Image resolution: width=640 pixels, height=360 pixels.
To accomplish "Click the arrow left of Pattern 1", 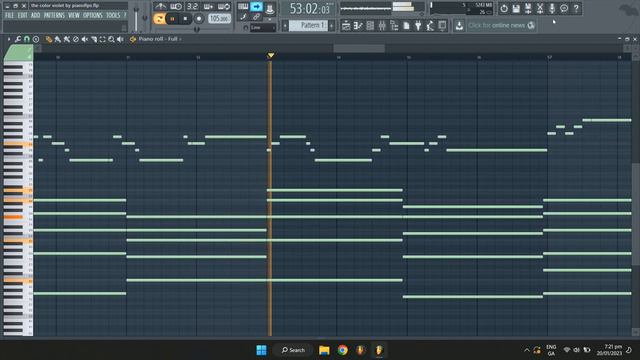I will [x=285, y=26].
